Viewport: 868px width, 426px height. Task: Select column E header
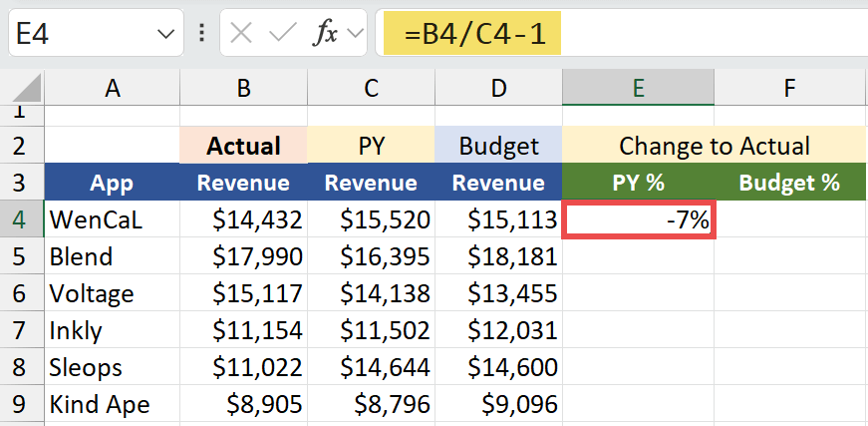(x=638, y=89)
